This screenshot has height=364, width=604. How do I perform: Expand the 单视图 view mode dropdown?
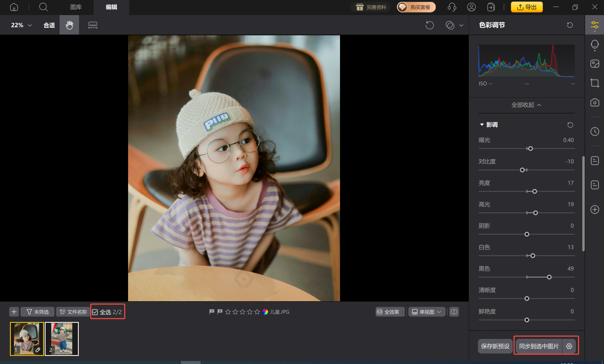click(x=427, y=312)
